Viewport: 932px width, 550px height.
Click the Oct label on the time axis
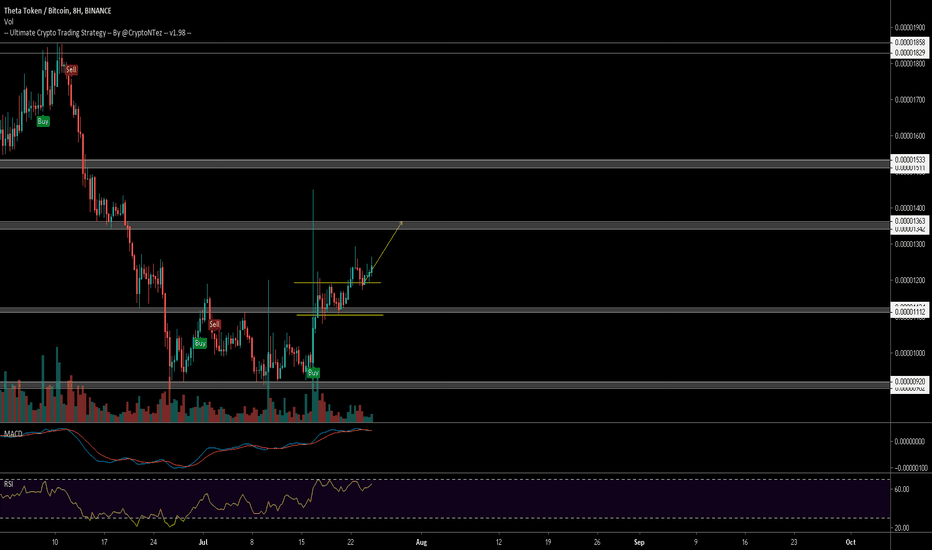coord(851,542)
